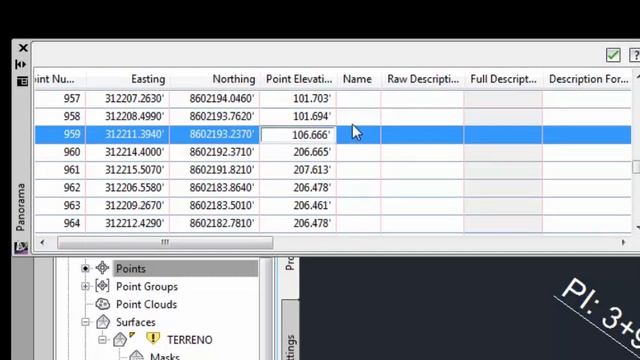Screen dimensions: 640x360
Task: Click Easting value 312212.4290'
Action: click(x=134, y=223)
